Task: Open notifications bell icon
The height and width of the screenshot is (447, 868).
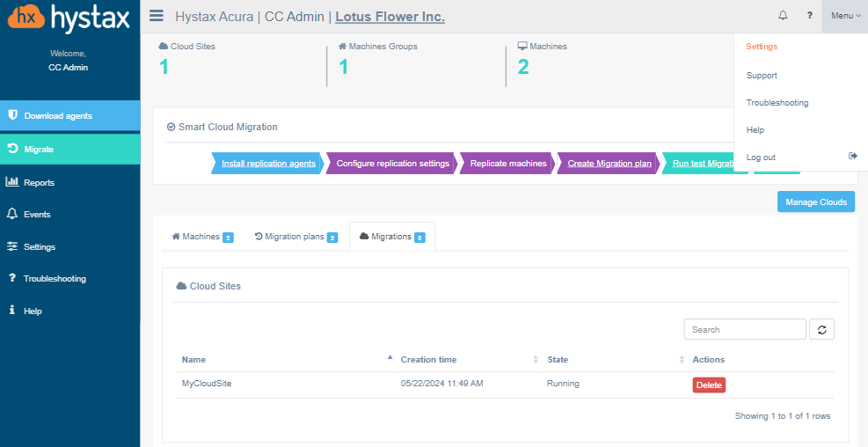Action: (x=783, y=16)
